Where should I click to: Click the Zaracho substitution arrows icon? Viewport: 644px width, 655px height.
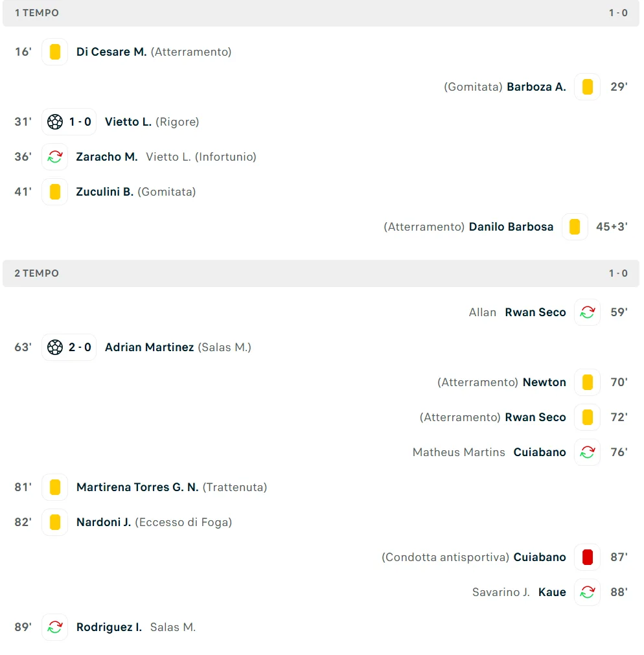(x=55, y=157)
